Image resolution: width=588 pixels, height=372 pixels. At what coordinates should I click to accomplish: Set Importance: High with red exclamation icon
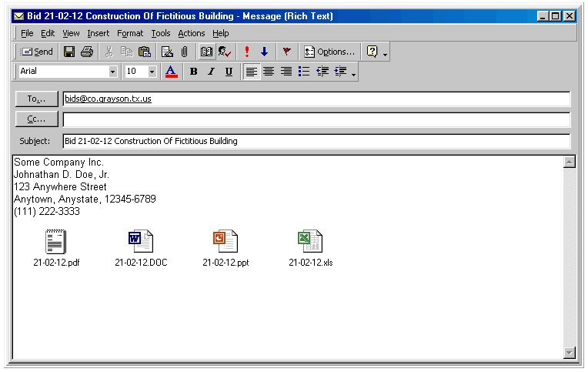pyautogui.click(x=247, y=52)
